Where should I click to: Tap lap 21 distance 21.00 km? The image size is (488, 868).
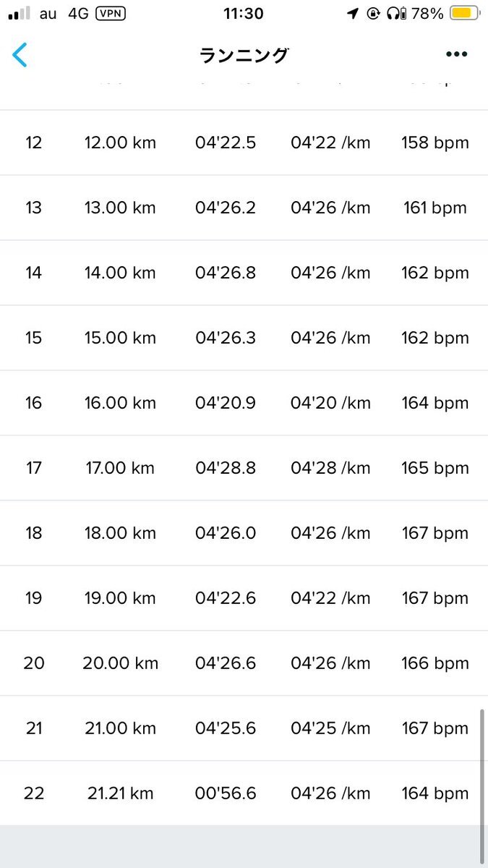pos(120,728)
